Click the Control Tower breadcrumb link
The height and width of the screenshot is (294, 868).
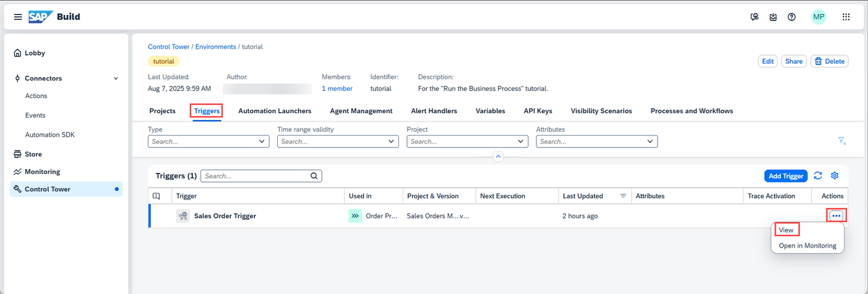point(169,46)
